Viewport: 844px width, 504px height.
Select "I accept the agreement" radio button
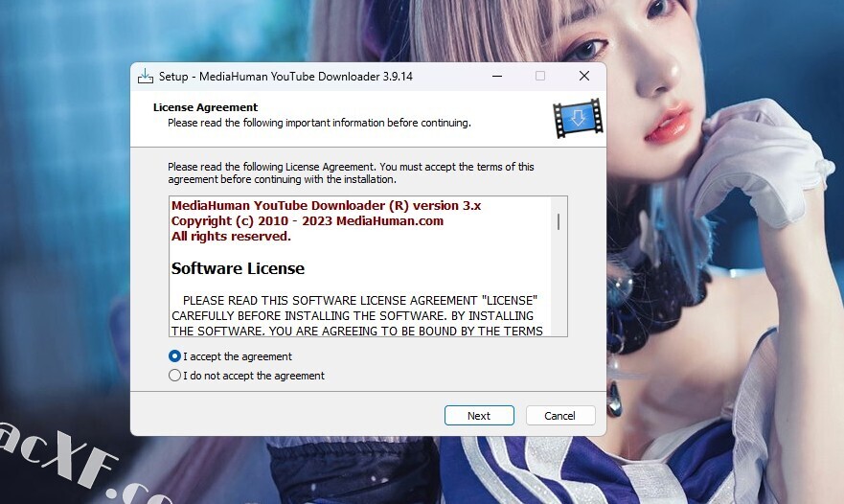point(174,355)
